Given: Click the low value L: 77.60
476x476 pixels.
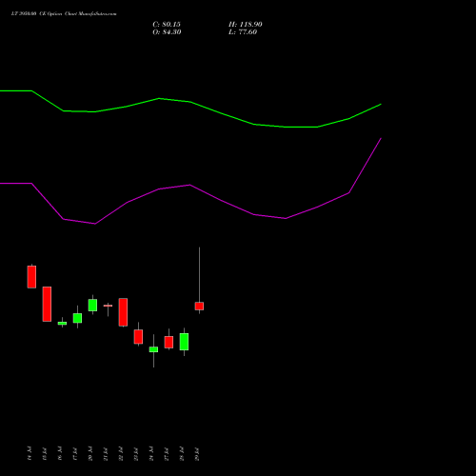Looking at the screenshot, I should 243,32.
